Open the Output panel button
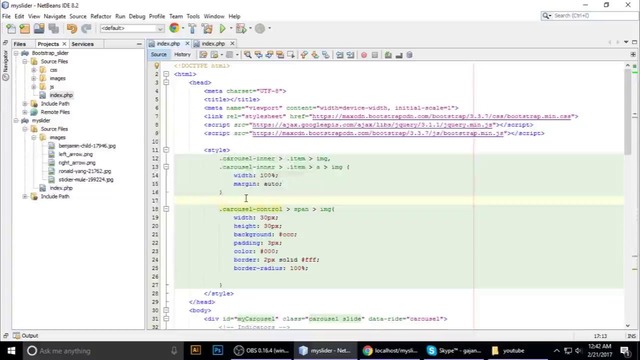 (x=25, y=336)
